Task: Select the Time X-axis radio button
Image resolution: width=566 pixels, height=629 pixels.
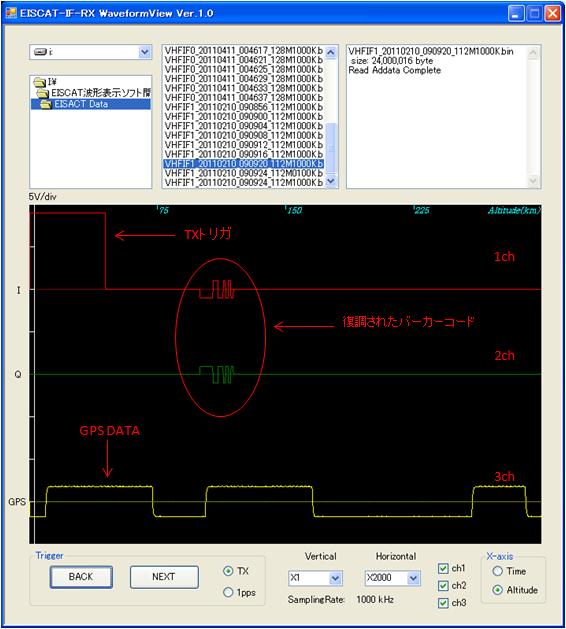Action: (497, 571)
